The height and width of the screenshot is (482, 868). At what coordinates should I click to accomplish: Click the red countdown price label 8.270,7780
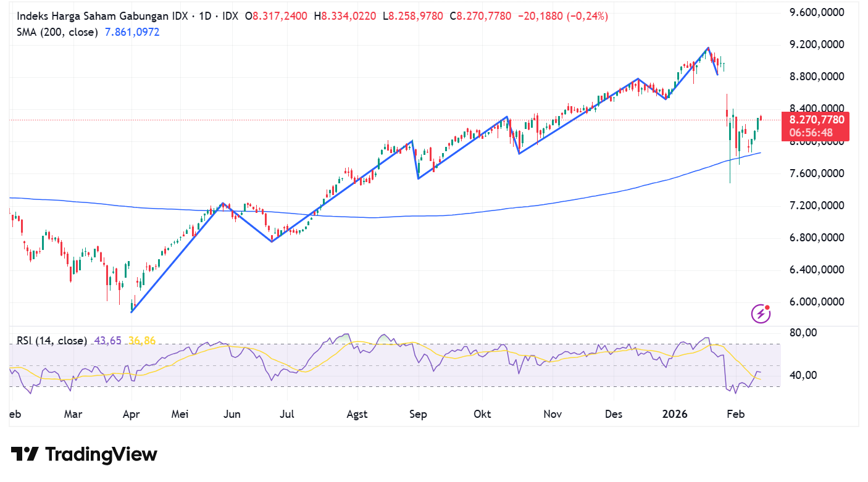pyautogui.click(x=816, y=127)
